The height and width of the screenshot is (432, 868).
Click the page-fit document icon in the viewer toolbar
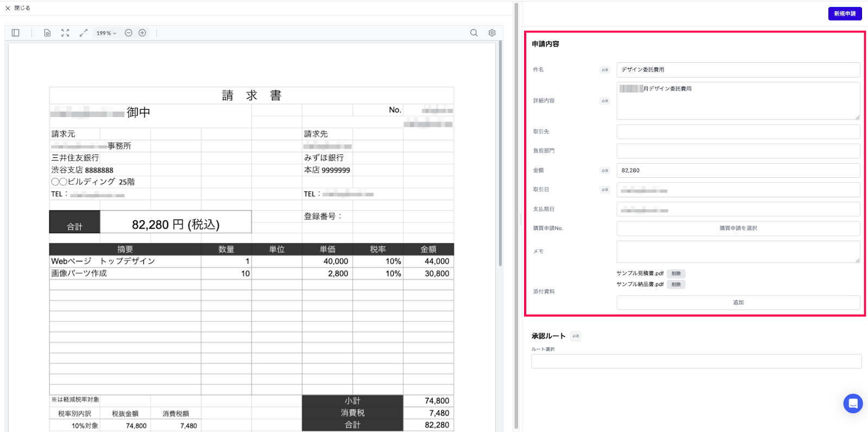tap(47, 33)
